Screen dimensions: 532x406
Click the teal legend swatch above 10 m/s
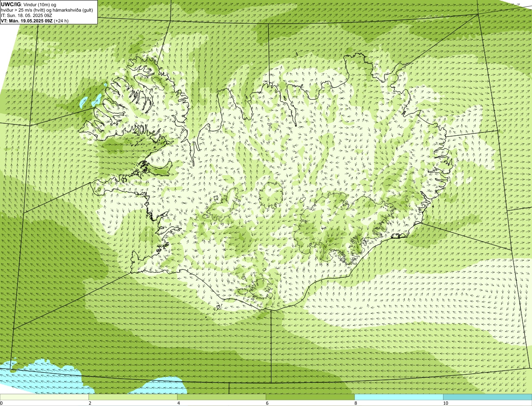488,397
